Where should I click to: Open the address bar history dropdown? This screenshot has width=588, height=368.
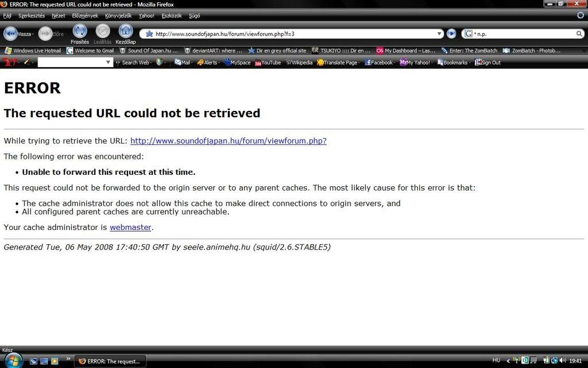[439, 34]
